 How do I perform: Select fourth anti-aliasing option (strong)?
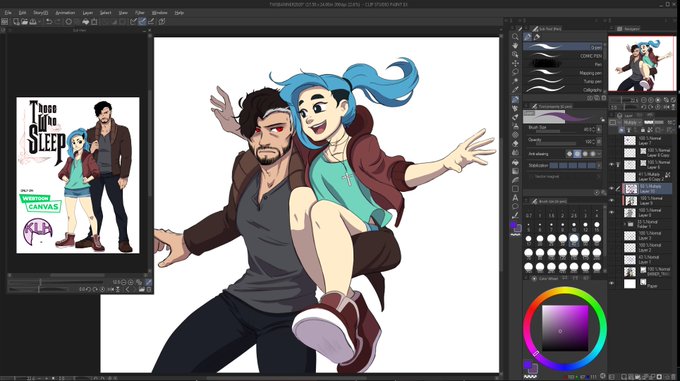pyautogui.click(x=593, y=154)
